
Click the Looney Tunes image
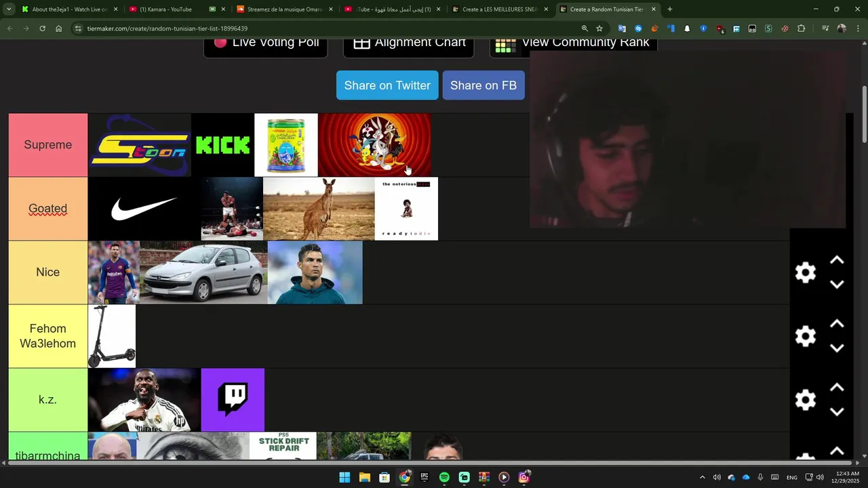(375, 145)
